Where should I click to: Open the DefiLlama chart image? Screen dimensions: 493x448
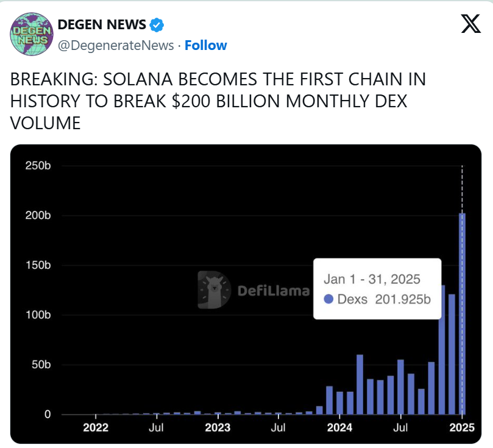pyautogui.click(x=246, y=294)
